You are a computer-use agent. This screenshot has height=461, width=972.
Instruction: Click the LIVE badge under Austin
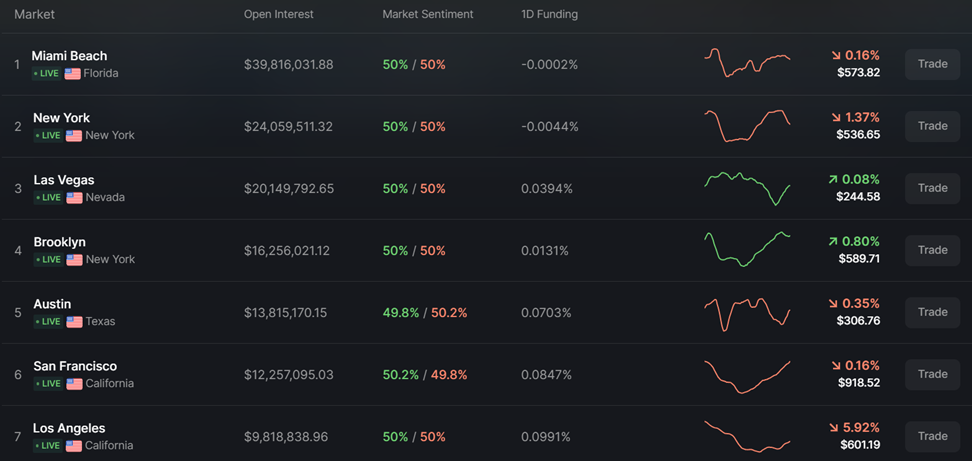[48, 322]
